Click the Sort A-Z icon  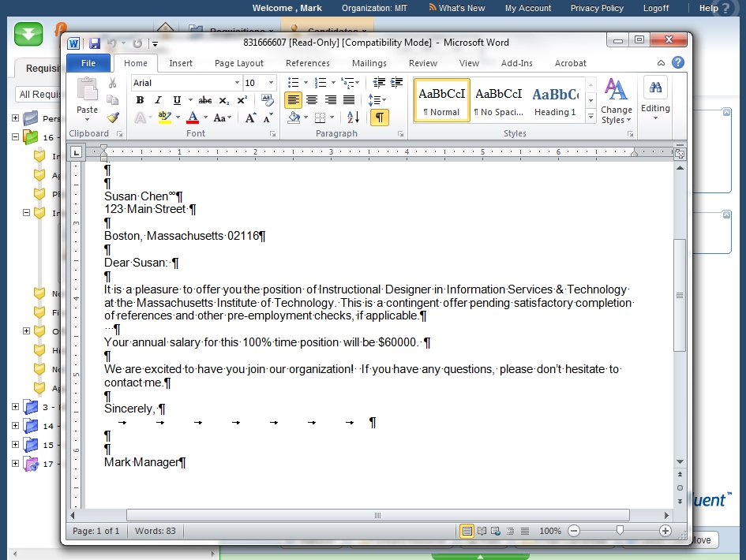(x=354, y=118)
